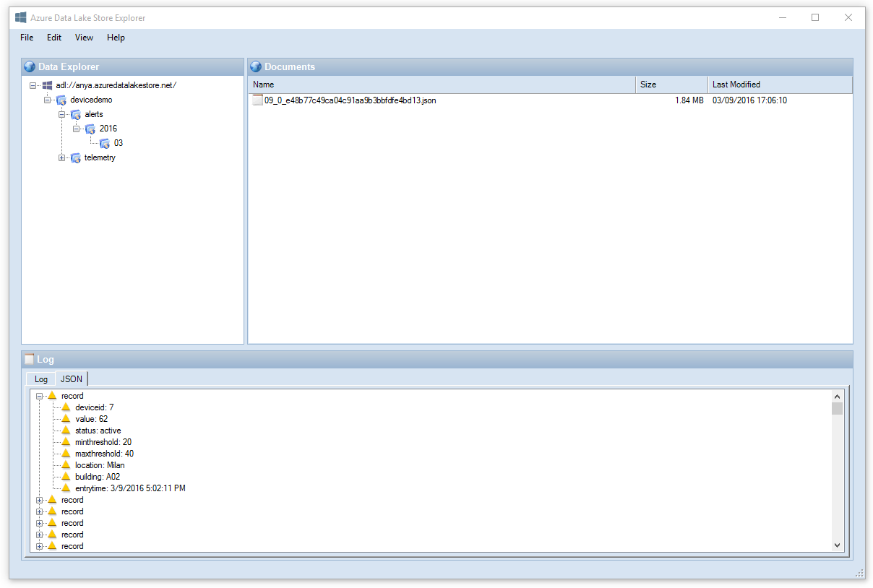
Task: Click the 03/09/2016 17:06:10 modified date cell
Action: (749, 100)
